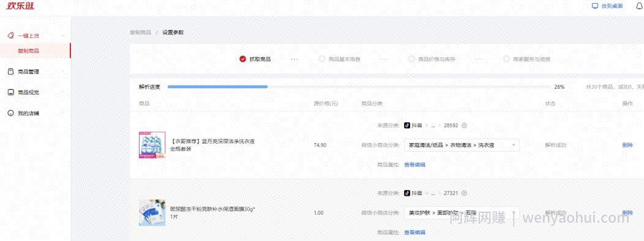Click the 商品基本信息 step label
The width and height of the screenshot is (644, 241).
pos(344,59)
